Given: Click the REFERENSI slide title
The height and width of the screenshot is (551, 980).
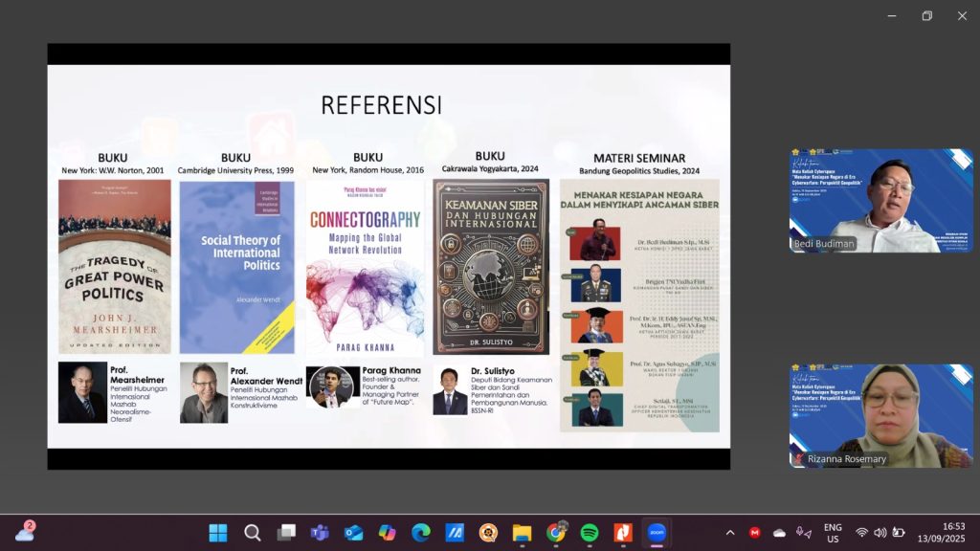Looking at the screenshot, I should click(381, 105).
